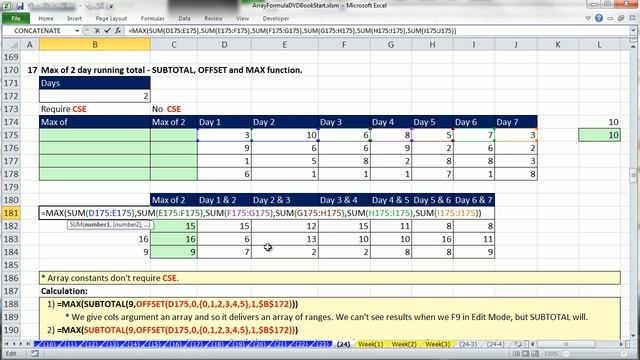Confirm formula with the Enter checkmark
This screenshot has width=640, height=360.
(107, 31)
